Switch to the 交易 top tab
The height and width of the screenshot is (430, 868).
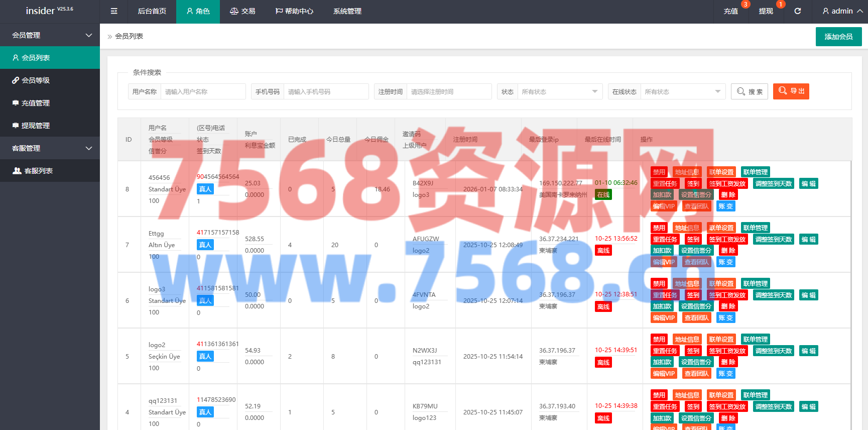[242, 11]
